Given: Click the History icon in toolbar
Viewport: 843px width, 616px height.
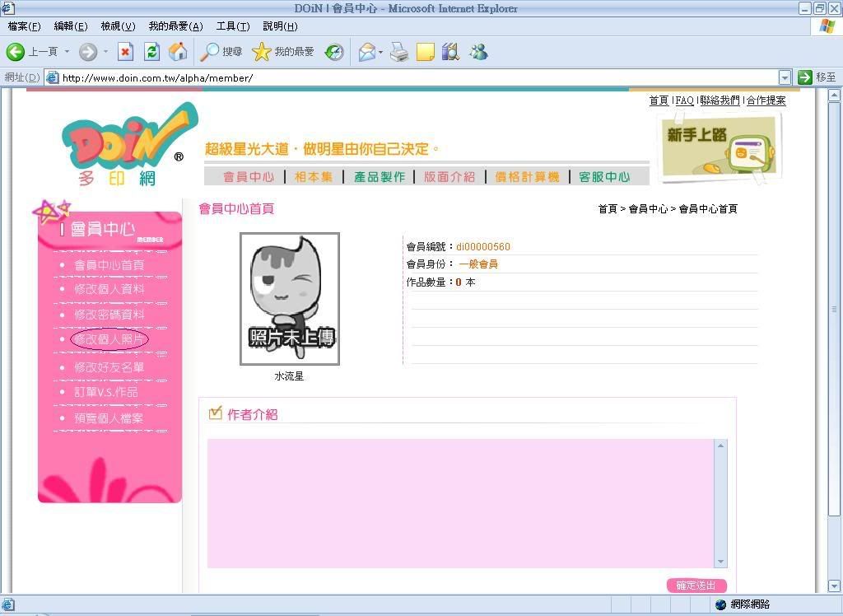Looking at the screenshot, I should (334, 52).
